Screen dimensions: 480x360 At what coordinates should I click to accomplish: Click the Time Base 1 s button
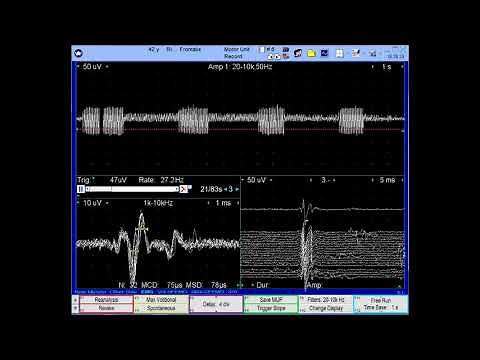[x=381, y=308]
